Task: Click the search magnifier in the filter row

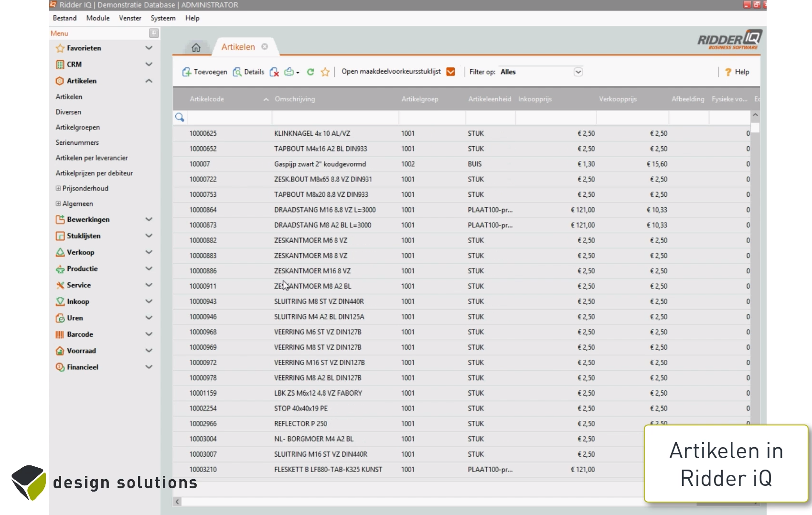Action: click(x=180, y=117)
